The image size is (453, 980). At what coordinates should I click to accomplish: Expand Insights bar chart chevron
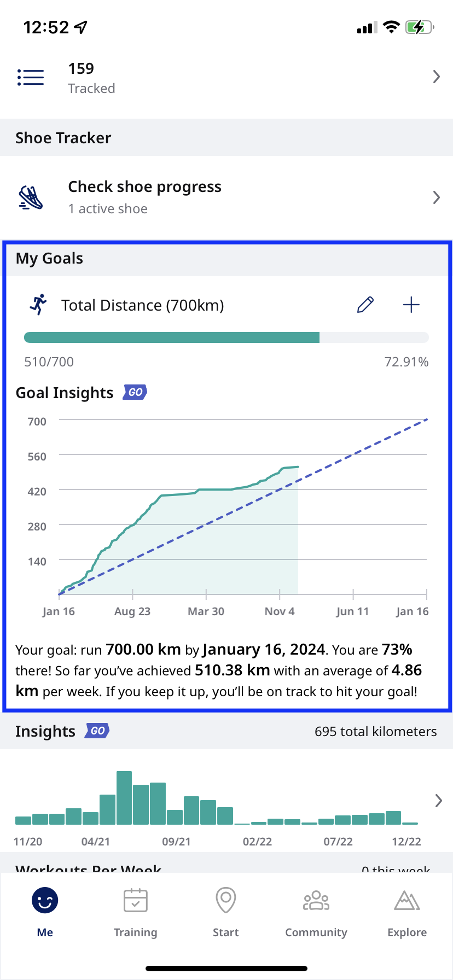tap(438, 801)
